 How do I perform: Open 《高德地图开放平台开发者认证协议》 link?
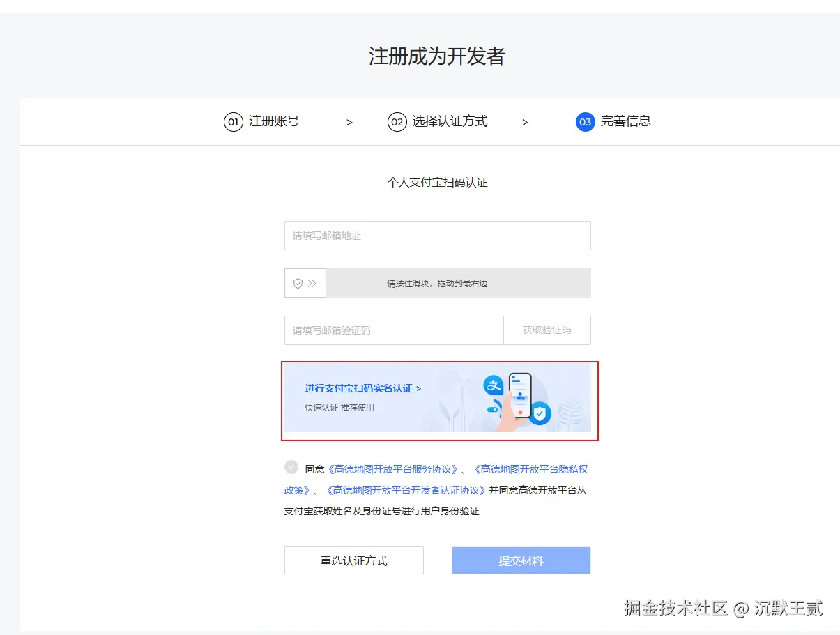pyautogui.click(x=406, y=490)
